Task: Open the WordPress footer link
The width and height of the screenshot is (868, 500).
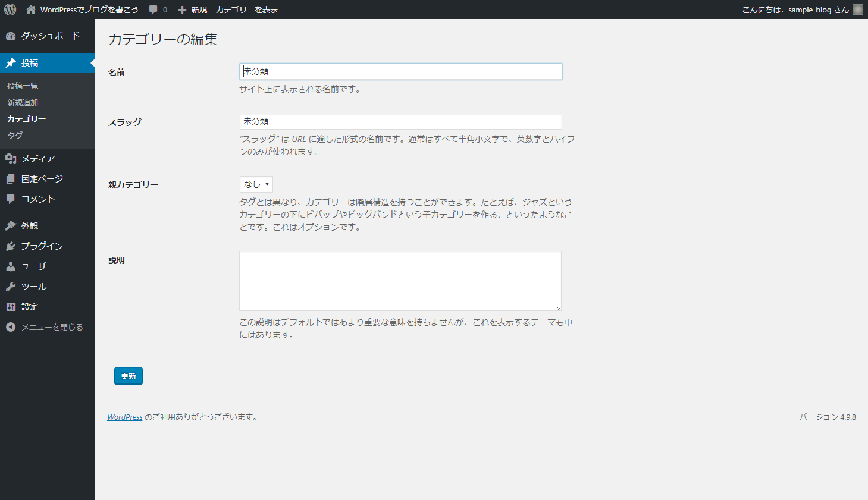Action: (x=124, y=417)
